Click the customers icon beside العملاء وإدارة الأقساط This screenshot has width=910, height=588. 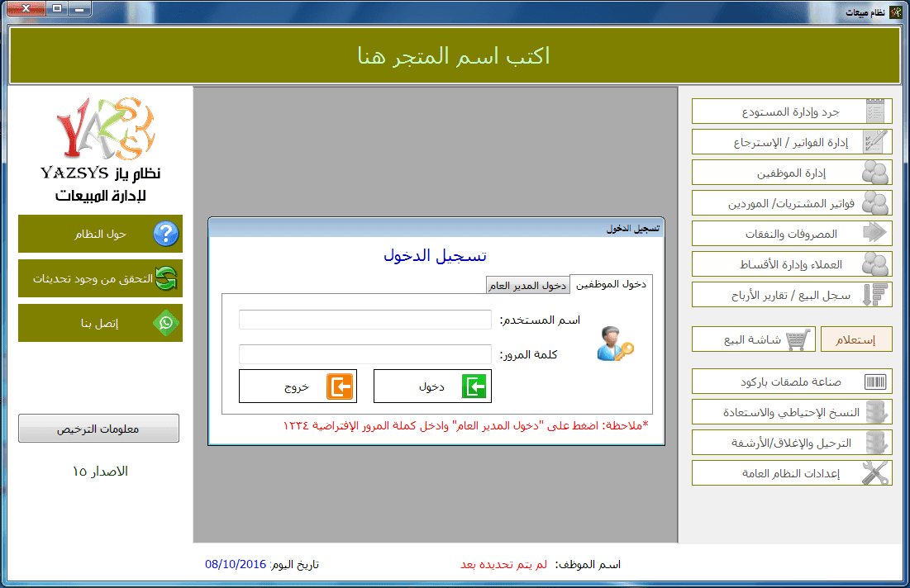click(875, 263)
